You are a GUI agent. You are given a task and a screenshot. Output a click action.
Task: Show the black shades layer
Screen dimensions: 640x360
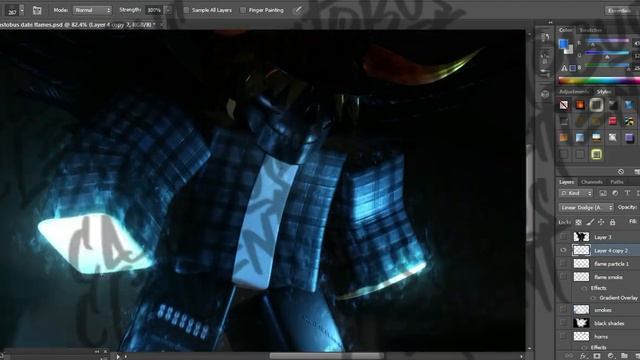pyautogui.click(x=563, y=323)
